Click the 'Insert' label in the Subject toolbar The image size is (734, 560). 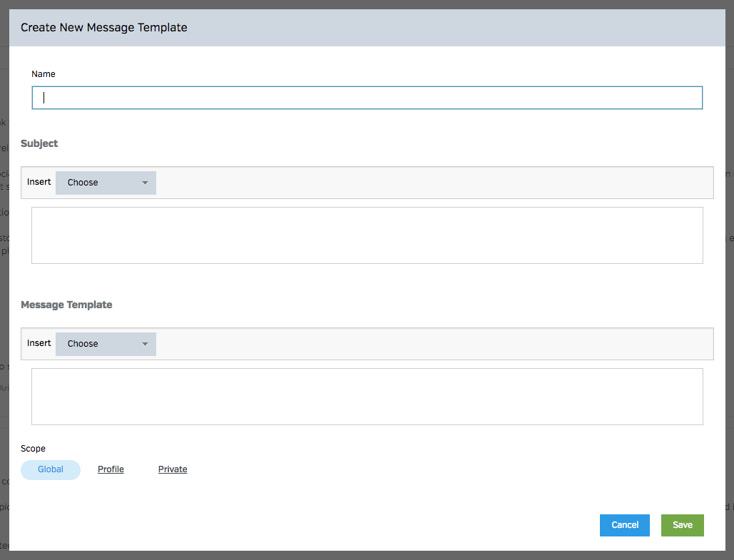39,182
